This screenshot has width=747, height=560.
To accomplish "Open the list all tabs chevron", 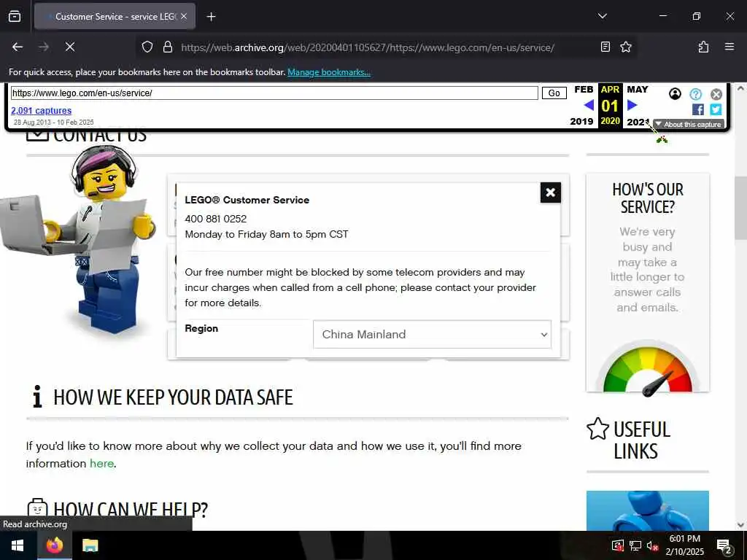I will tap(602, 16).
